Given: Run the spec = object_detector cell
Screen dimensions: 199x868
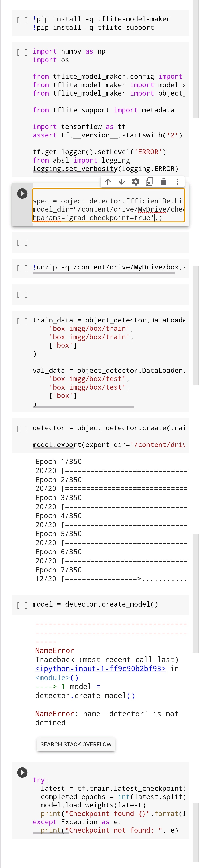Looking at the screenshot, I should 22,194.
